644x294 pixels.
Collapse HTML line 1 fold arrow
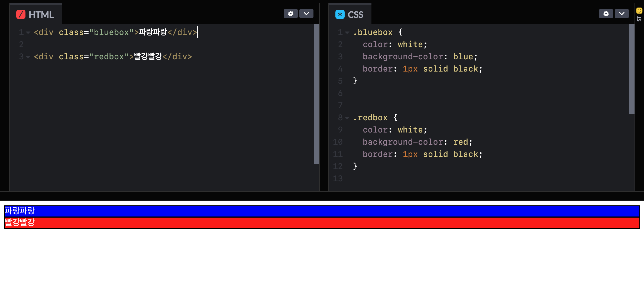coord(28,33)
